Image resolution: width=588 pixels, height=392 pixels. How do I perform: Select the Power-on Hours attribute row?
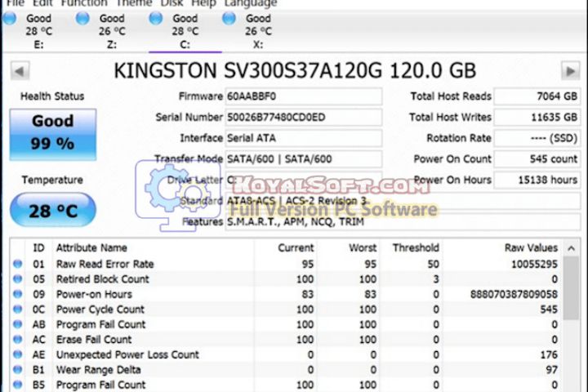[x=286, y=294]
